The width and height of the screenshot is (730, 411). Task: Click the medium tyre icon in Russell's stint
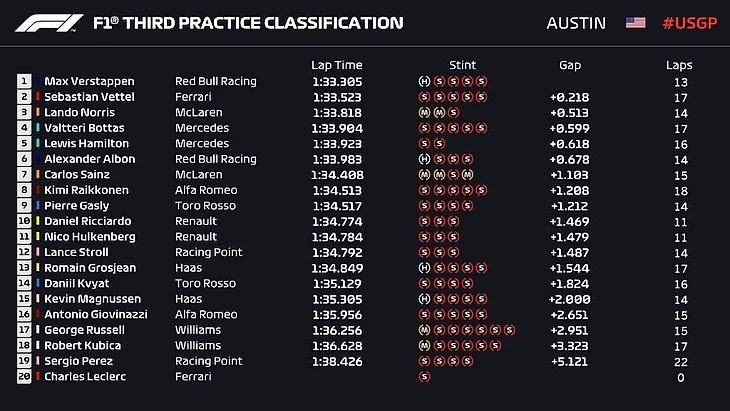coord(425,330)
